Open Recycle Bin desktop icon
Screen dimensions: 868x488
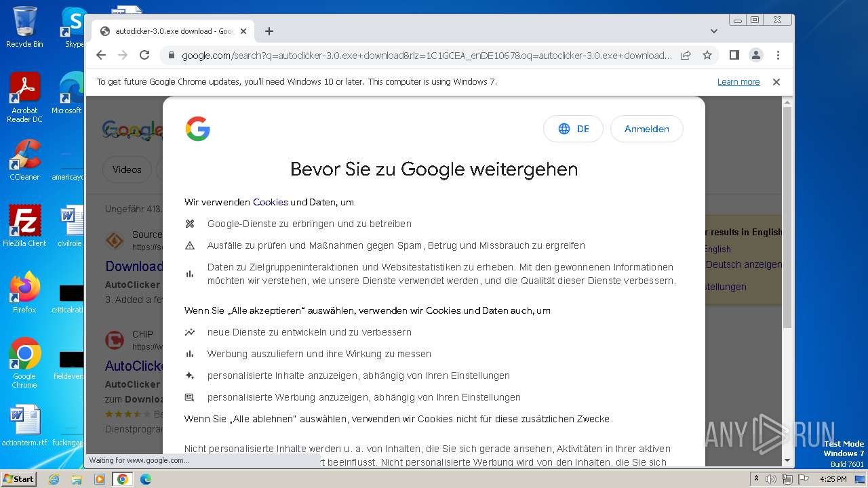[x=24, y=27]
